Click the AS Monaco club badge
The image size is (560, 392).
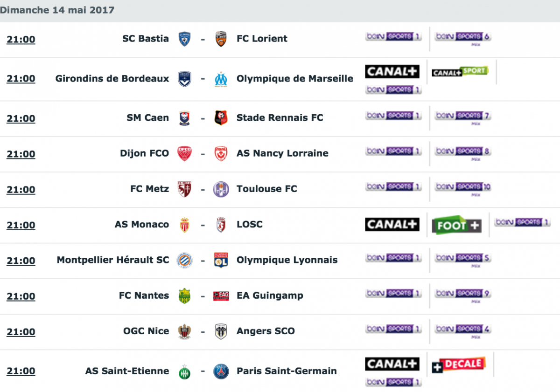185,225
